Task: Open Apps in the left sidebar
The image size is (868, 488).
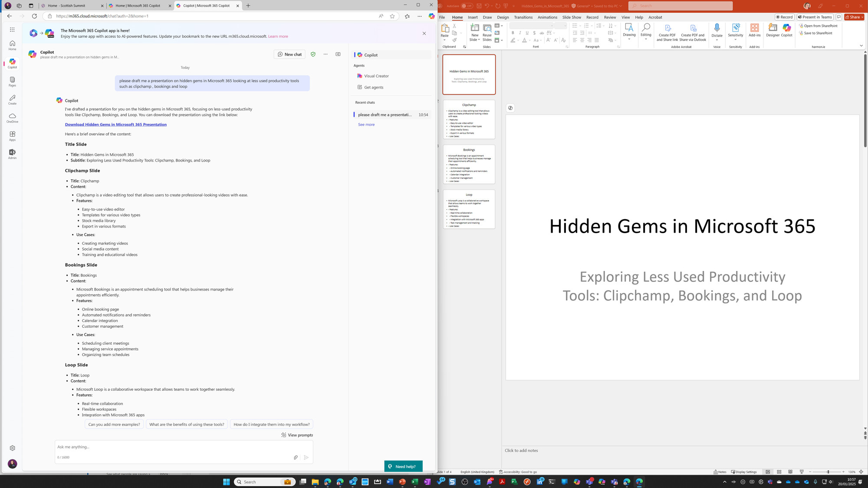Action: [x=12, y=136]
